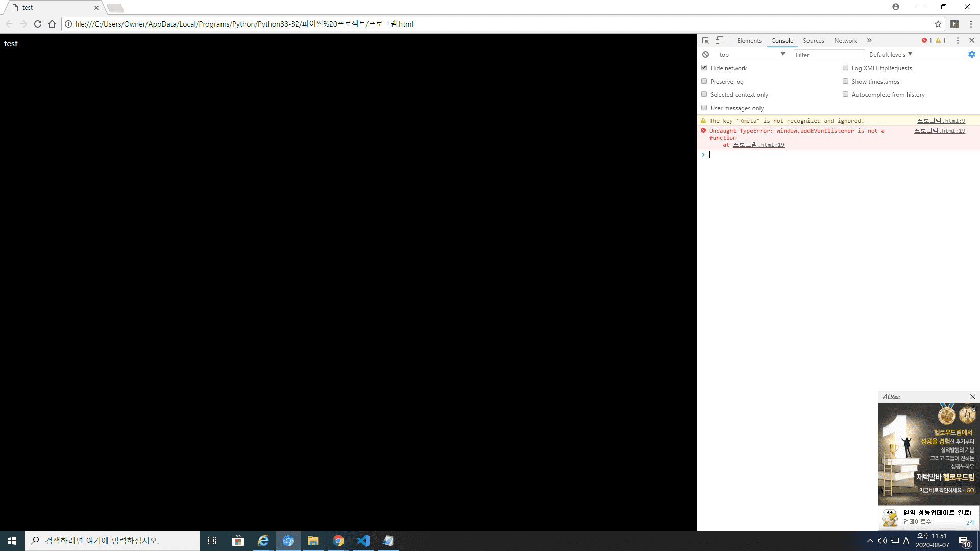Enable Show timestamps checkbox

845,81
